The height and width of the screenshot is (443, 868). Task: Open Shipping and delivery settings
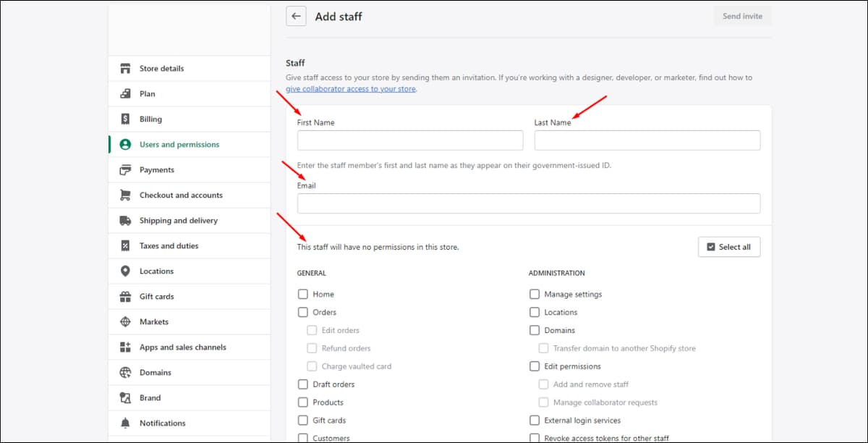(189, 221)
